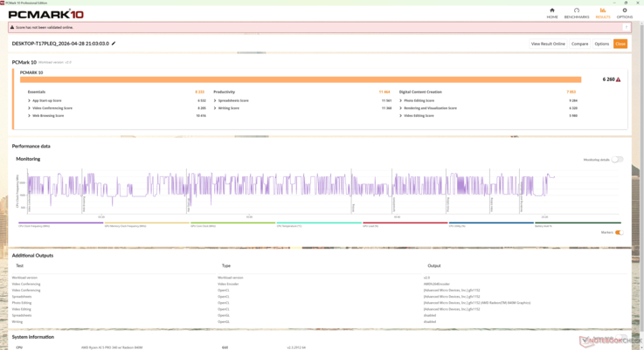Toggle the GPU Load legend line
The height and width of the screenshot is (350, 644).
[x=405, y=224]
